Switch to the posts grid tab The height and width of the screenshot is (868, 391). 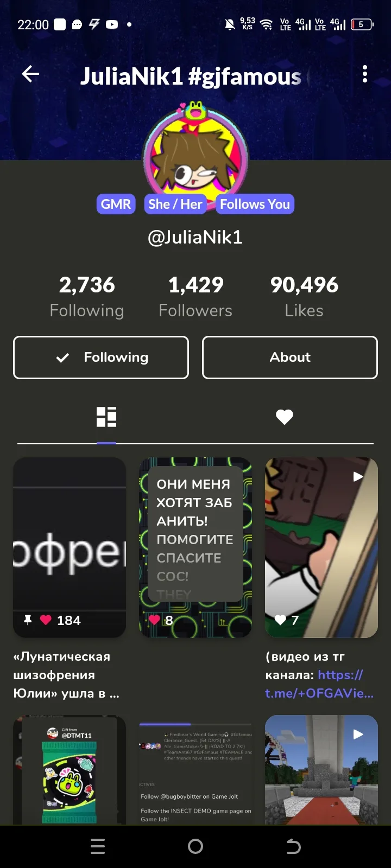[106, 417]
